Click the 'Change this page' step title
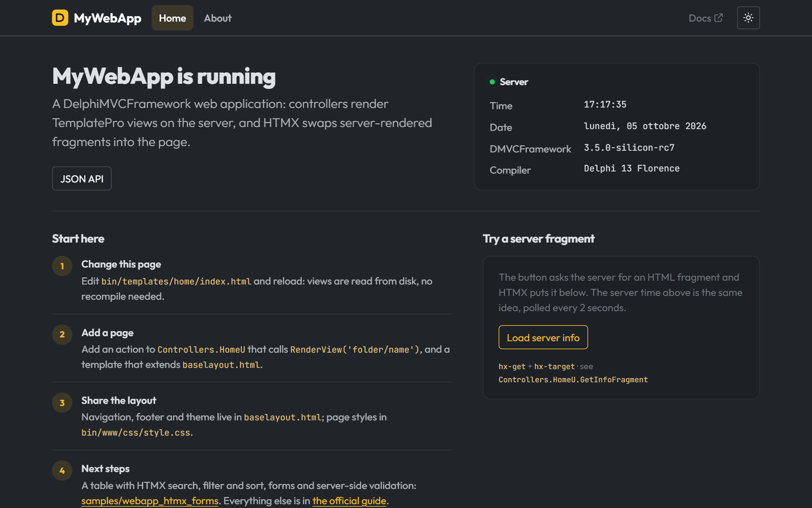This screenshot has height=508, width=812. pos(121,264)
